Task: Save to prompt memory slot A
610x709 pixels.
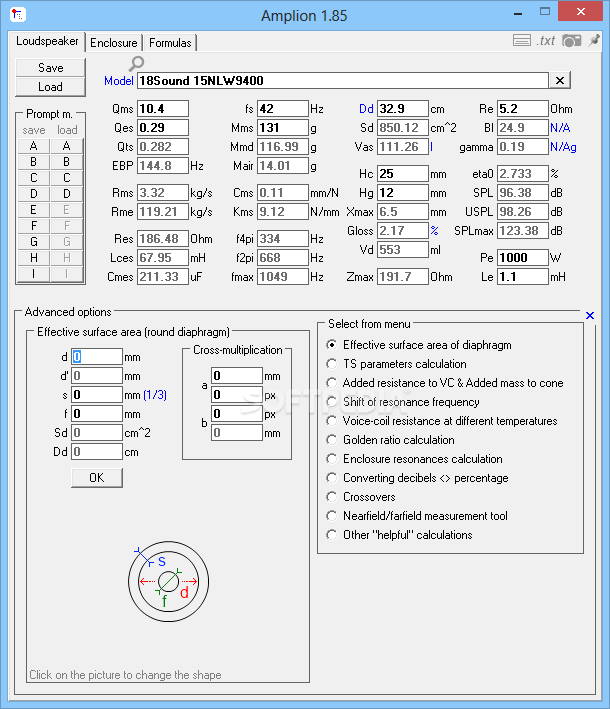Action: [33, 146]
